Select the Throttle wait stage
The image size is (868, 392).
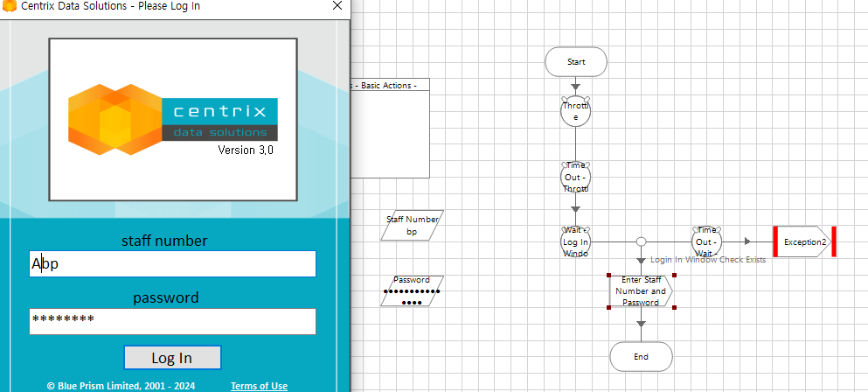pyautogui.click(x=575, y=111)
